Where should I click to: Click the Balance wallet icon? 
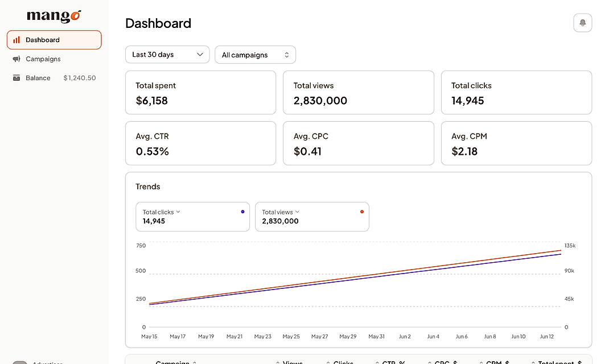click(x=17, y=78)
